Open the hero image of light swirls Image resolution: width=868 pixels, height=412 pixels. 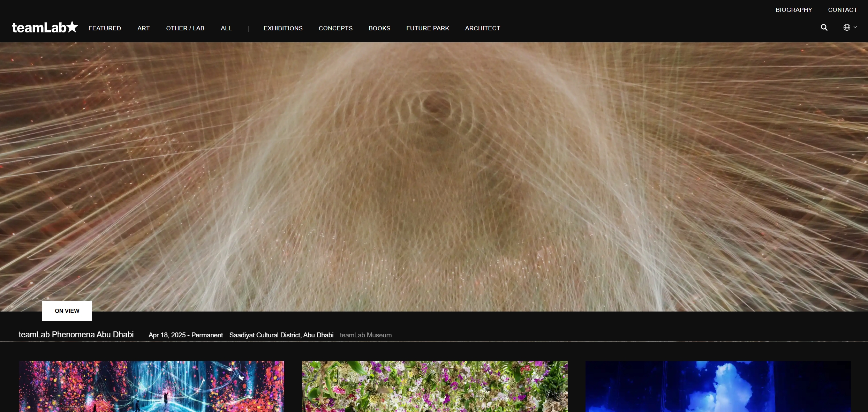click(x=434, y=177)
